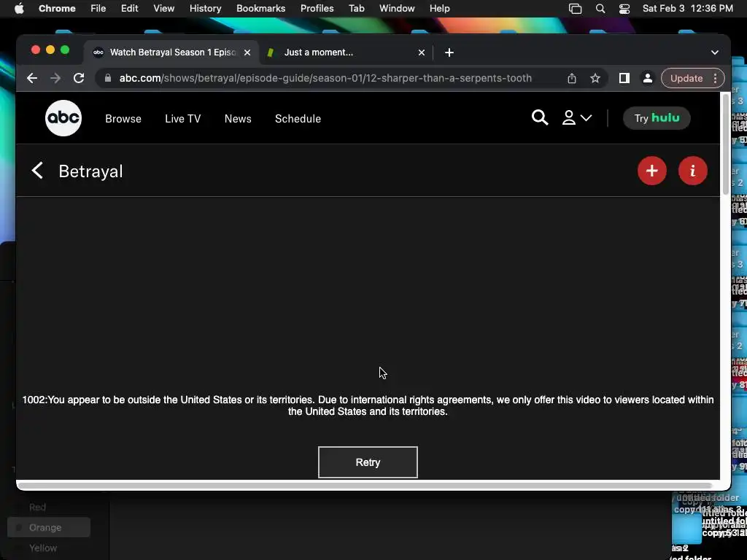Image resolution: width=747 pixels, height=560 pixels.
Task: Open the Profiles menu
Action: pos(317,9)
